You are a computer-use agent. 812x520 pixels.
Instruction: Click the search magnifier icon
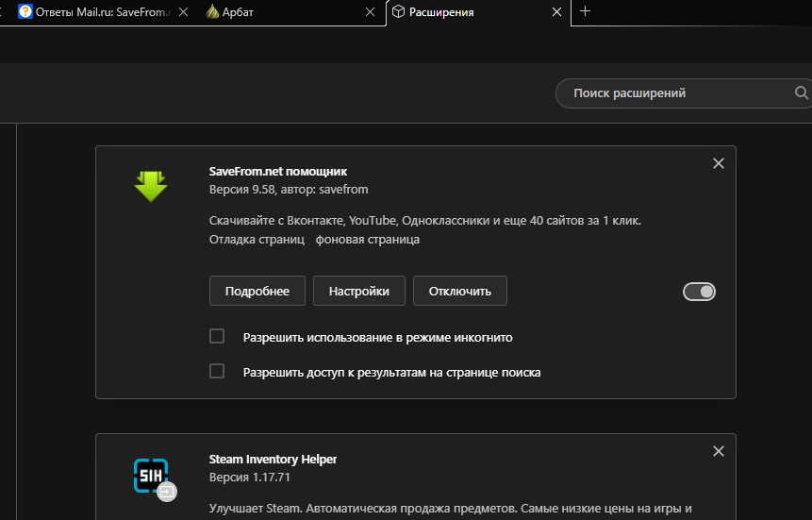[801, 92]
